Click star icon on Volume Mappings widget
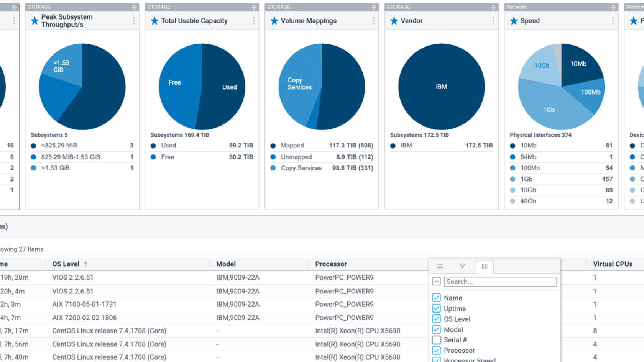644x362 pixels. coord(274,21)
